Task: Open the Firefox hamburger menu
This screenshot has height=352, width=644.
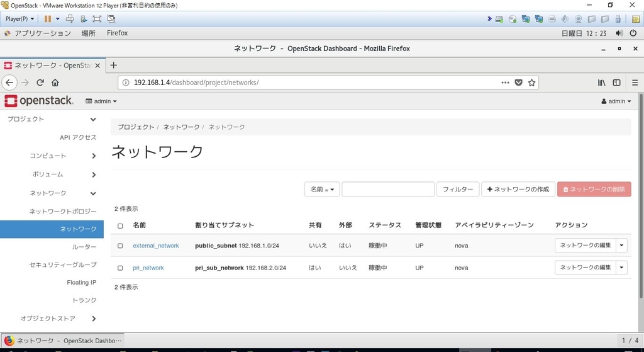Action: tap(635, 82)
